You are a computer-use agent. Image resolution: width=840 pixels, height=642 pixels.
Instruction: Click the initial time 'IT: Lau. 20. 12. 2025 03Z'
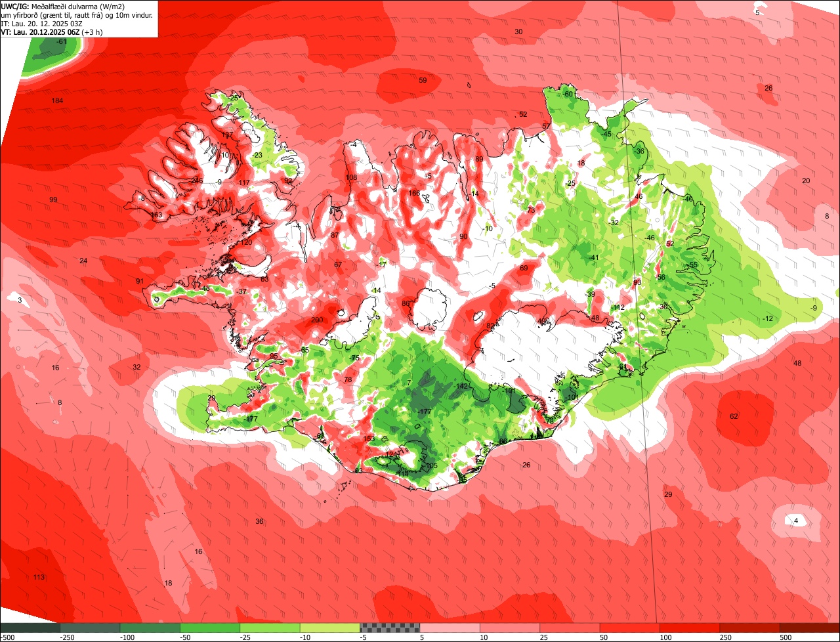[41, 23]
